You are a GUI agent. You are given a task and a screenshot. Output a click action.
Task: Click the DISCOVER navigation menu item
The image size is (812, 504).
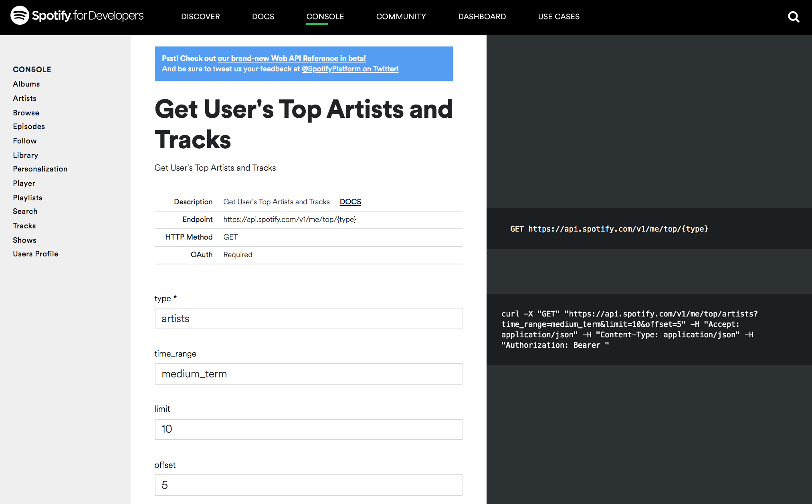[201, 16]
